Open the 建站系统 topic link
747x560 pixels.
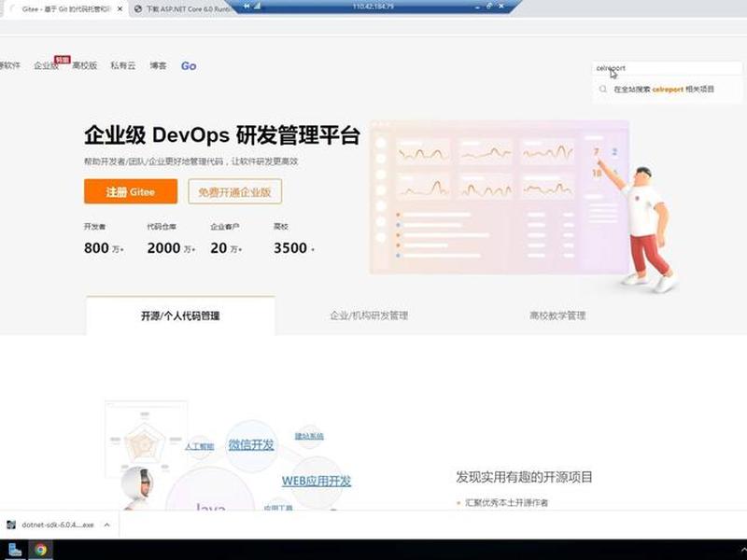(x=309, y=436)
